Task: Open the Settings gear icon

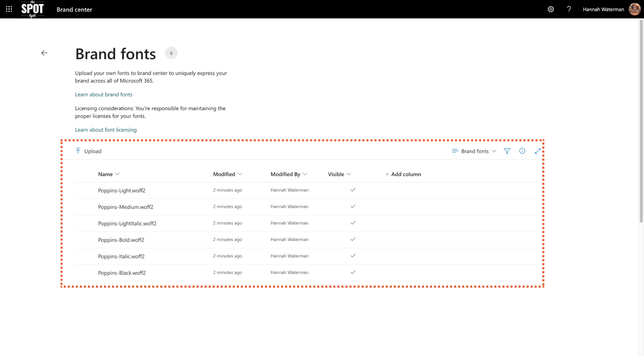Action: pos(551,9)
